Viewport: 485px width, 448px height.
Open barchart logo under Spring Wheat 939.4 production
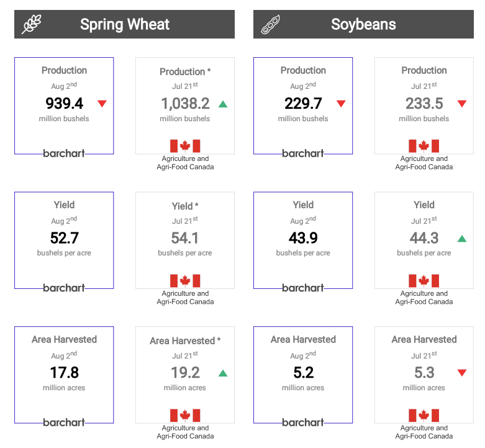pos(64,153)
